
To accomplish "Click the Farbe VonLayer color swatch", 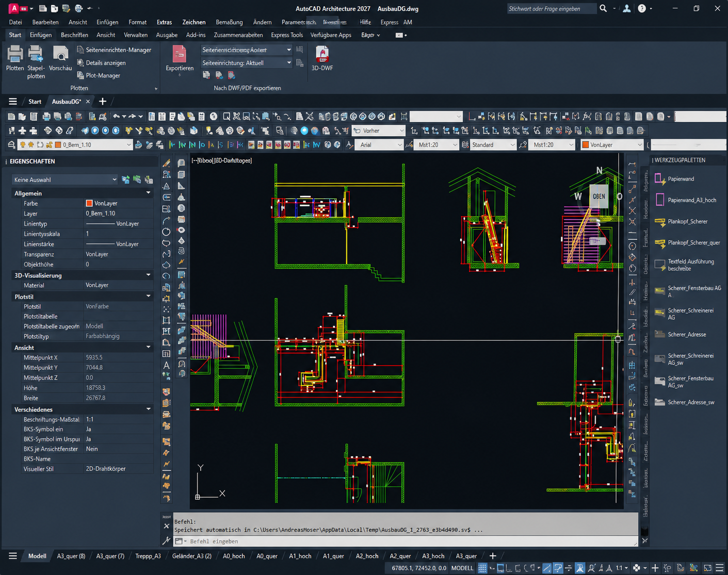I will (x=89, y=203).
